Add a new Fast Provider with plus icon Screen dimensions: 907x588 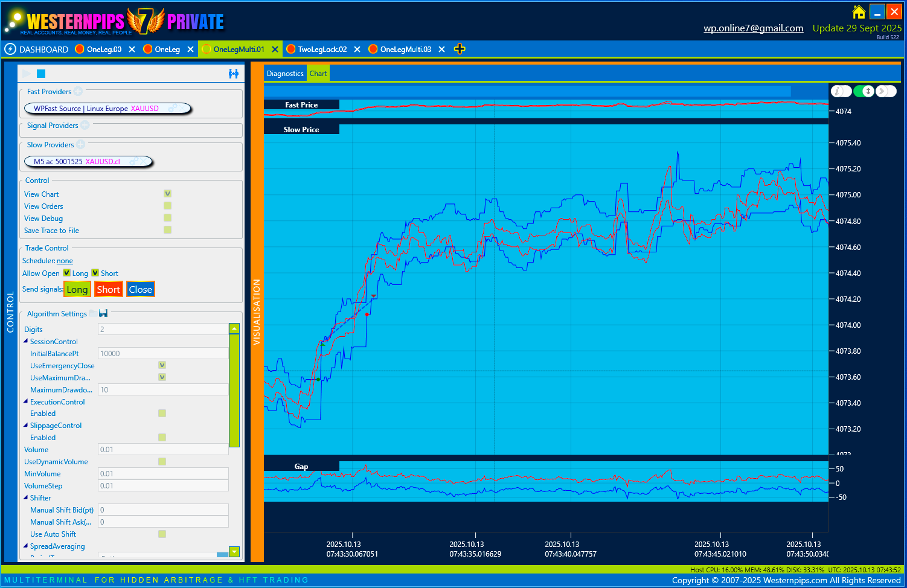pyautogui.click(x=78, y=92)
